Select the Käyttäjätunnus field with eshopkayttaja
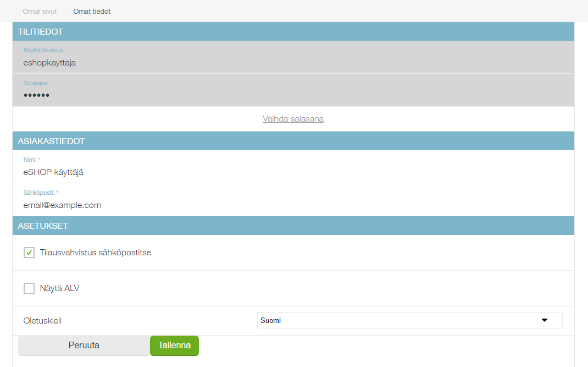This screenshot has width=588, height=367. pos(293,63)
